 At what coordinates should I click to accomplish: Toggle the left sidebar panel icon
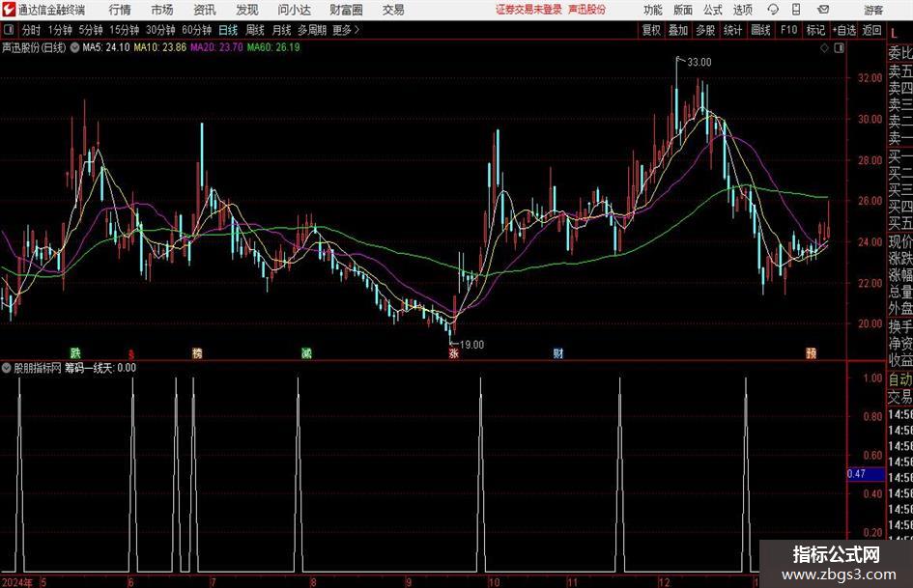9,30
